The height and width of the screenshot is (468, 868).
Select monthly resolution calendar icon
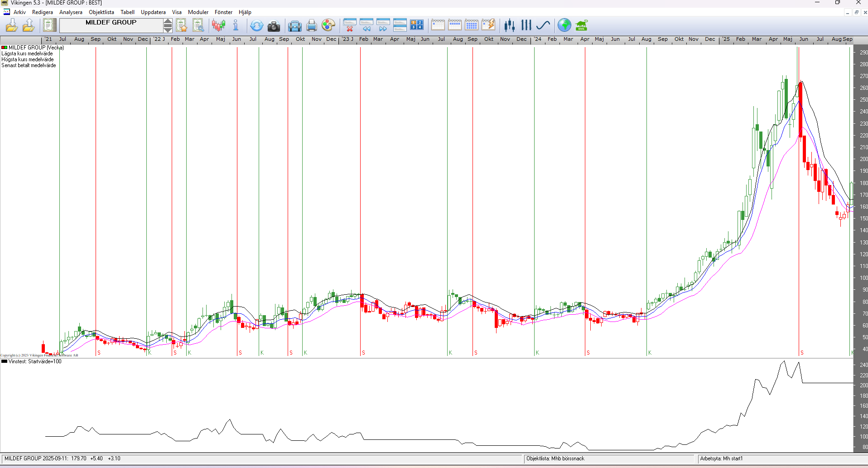tap(472, 25)
